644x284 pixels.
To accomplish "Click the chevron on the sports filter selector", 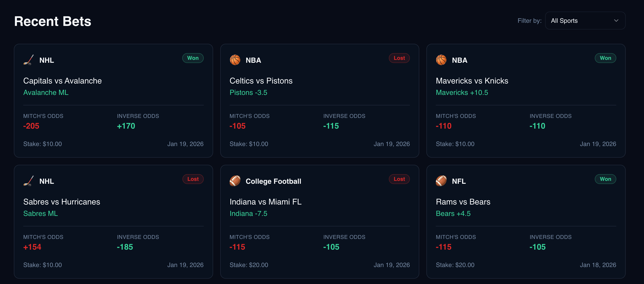I will pyautogui.click(x=616, y=21).
